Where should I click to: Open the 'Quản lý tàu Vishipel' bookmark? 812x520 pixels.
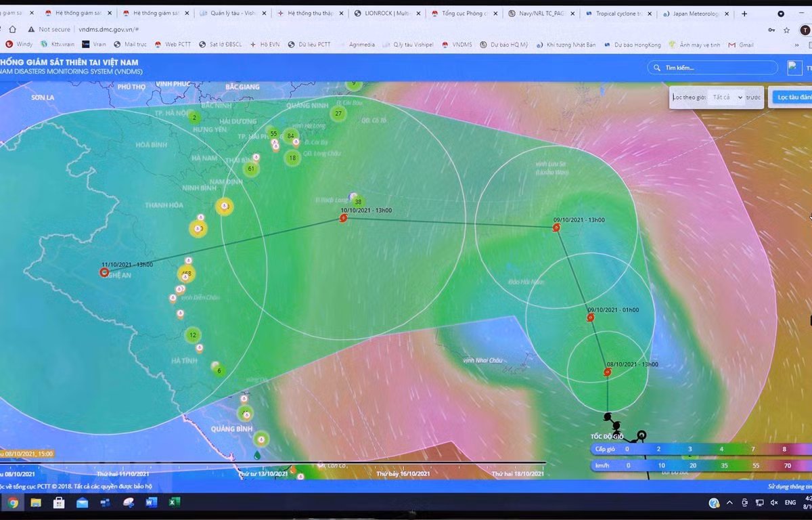point(407,45)
